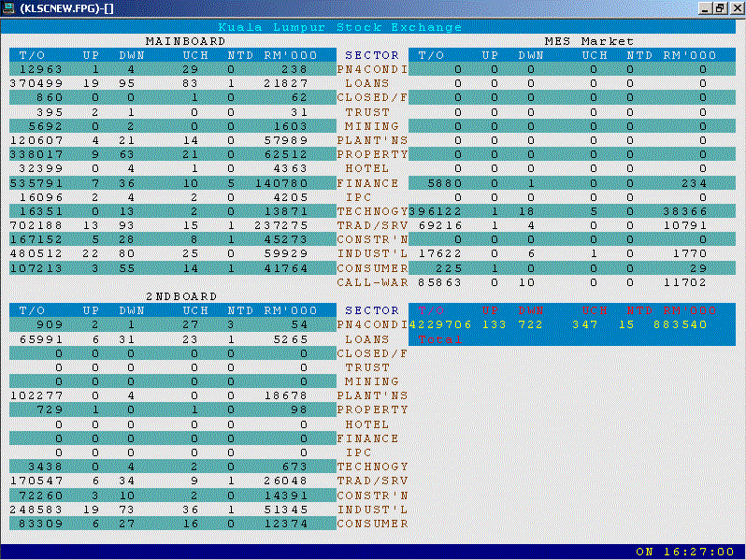Screen dimensions: 746x560
Task: Click MES INDUST'L turnover 17622
Action: [440, 253]
